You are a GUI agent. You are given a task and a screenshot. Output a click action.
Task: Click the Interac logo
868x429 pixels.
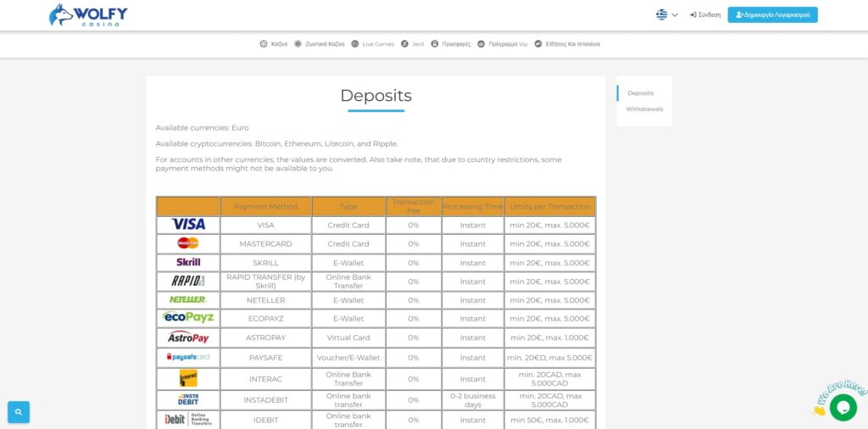188,378
